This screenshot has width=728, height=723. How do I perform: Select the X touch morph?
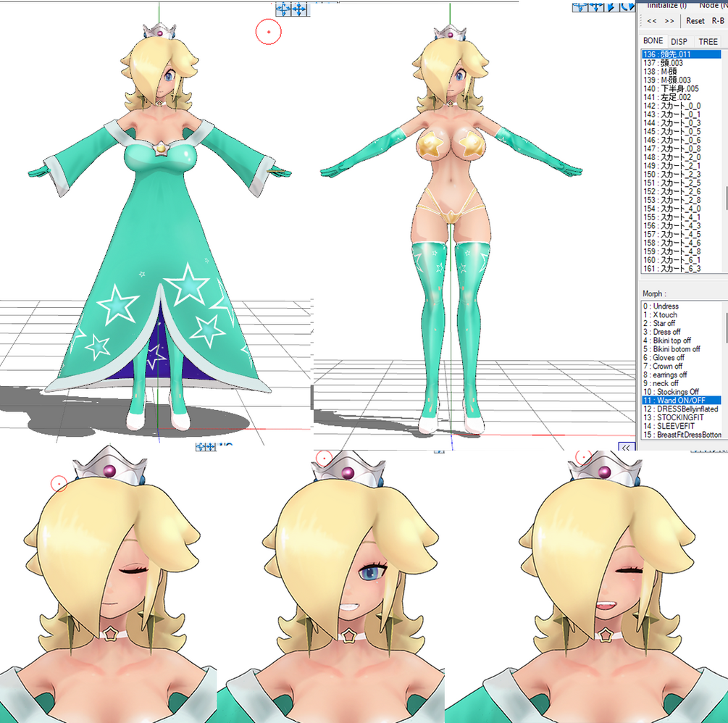pyautogui.click(x=681, y=315)
